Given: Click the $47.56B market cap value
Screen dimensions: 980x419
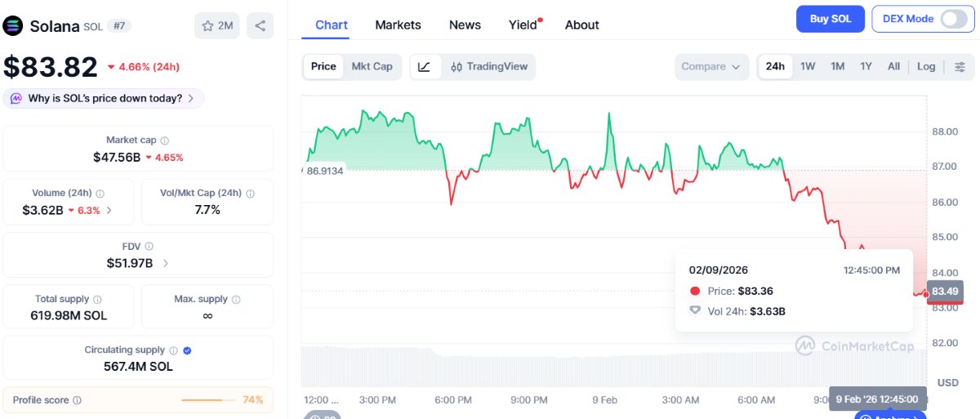Looking at the screenshot, I should tap(117, 157).
